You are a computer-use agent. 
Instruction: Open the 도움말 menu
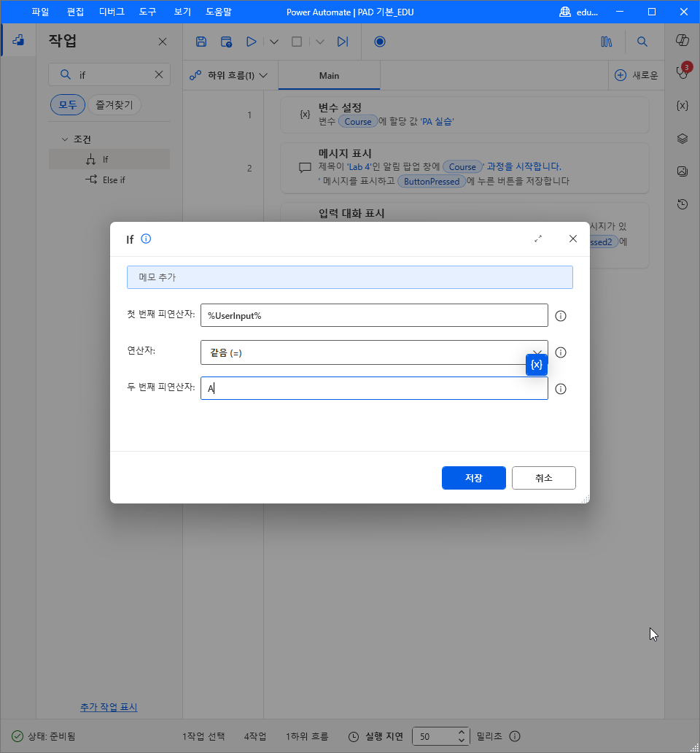(x=218, y=12)
